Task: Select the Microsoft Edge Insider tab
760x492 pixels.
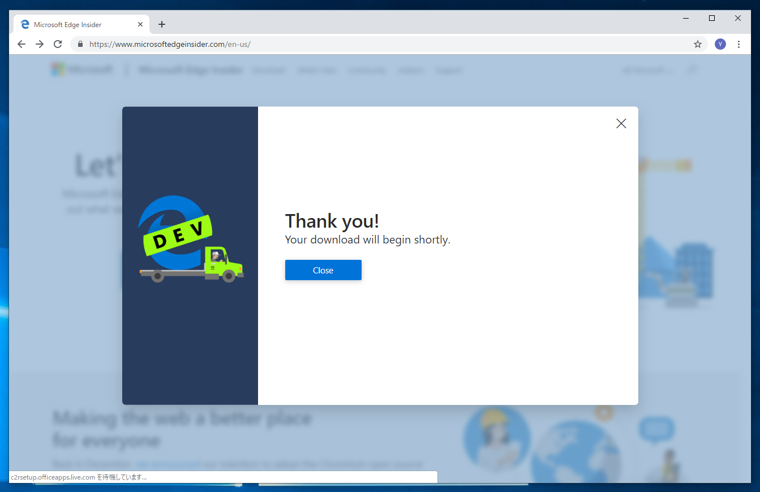Action: 81,24
